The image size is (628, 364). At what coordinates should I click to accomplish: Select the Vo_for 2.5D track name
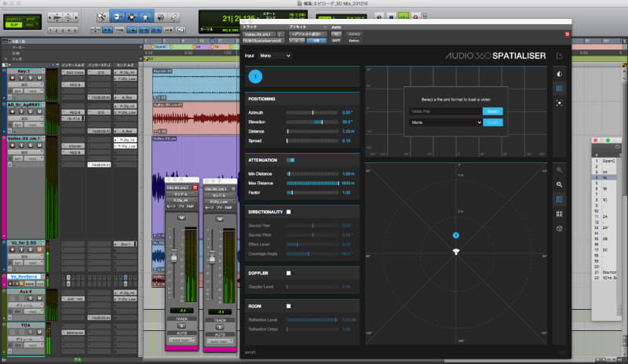[24, 242]
